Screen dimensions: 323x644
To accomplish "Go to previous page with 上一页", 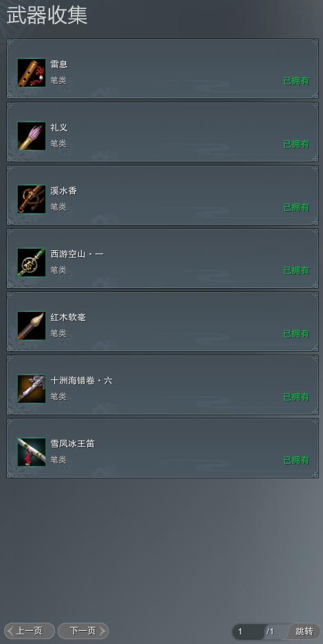I will pyautogui.click(x=30, y=631).
